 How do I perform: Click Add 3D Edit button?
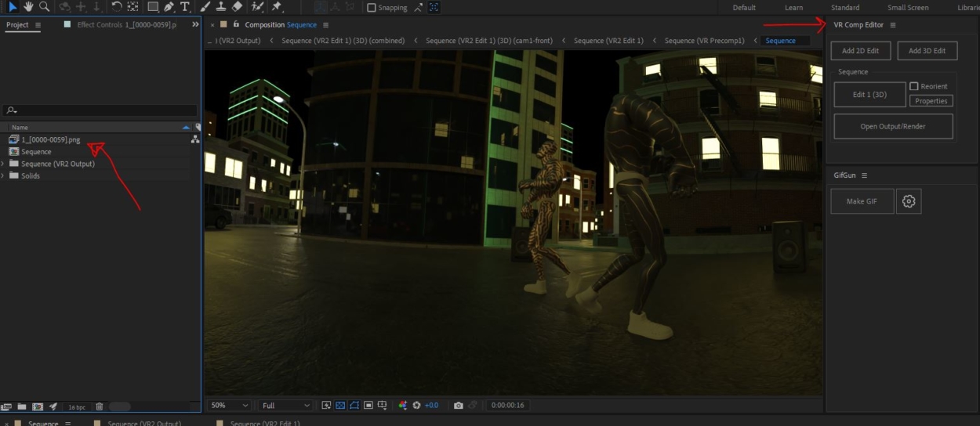927,51
